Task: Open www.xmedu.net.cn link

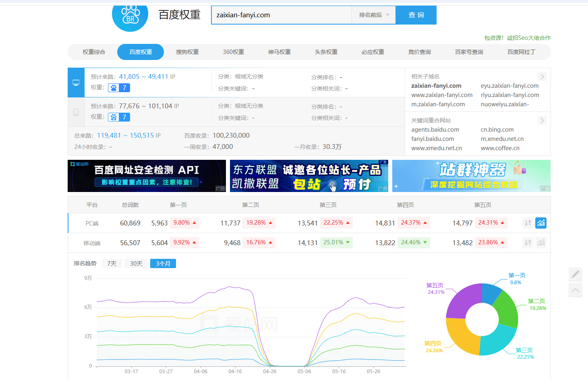Action: point(437,148)
